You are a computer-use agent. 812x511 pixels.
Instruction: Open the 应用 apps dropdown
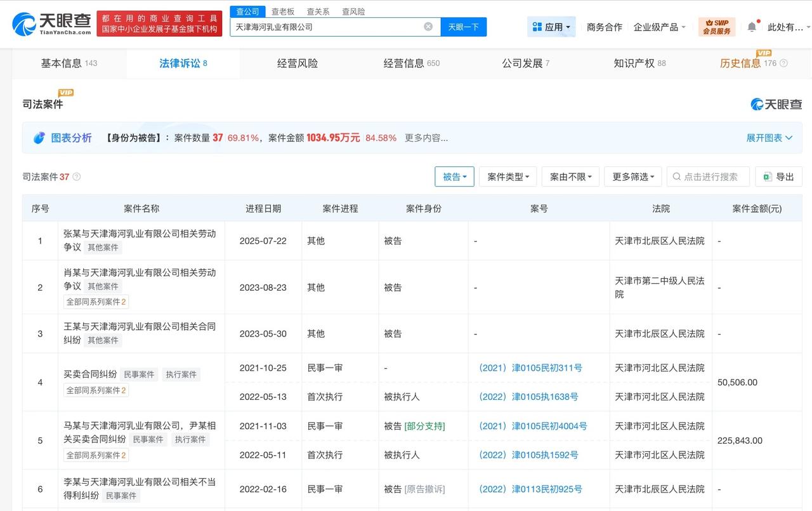pyautogui.click(x=551, y=27)
